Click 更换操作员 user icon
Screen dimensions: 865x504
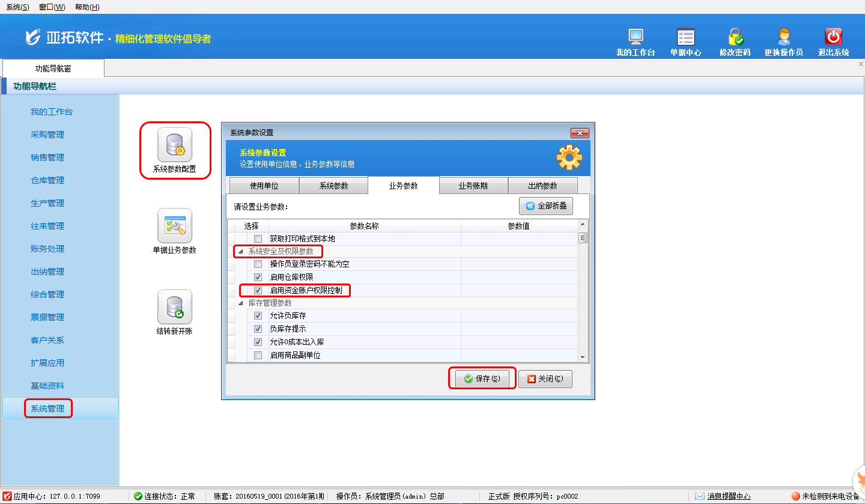[783, 38]
